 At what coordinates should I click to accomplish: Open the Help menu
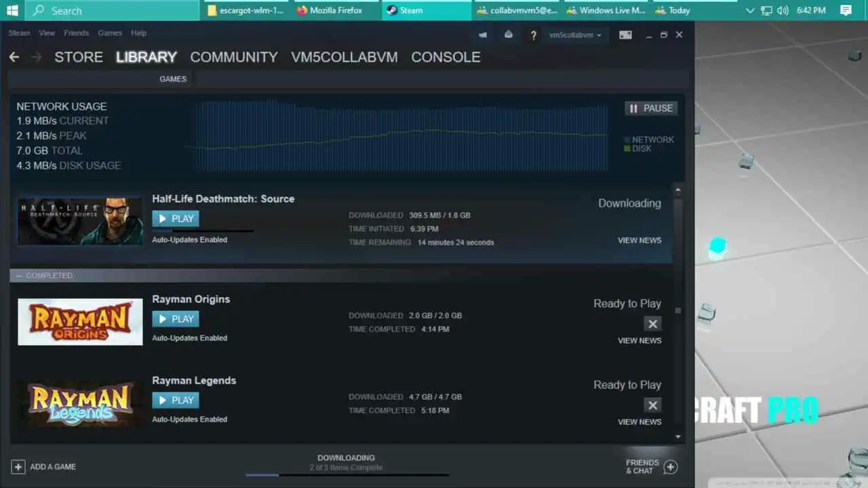point(138,33)
